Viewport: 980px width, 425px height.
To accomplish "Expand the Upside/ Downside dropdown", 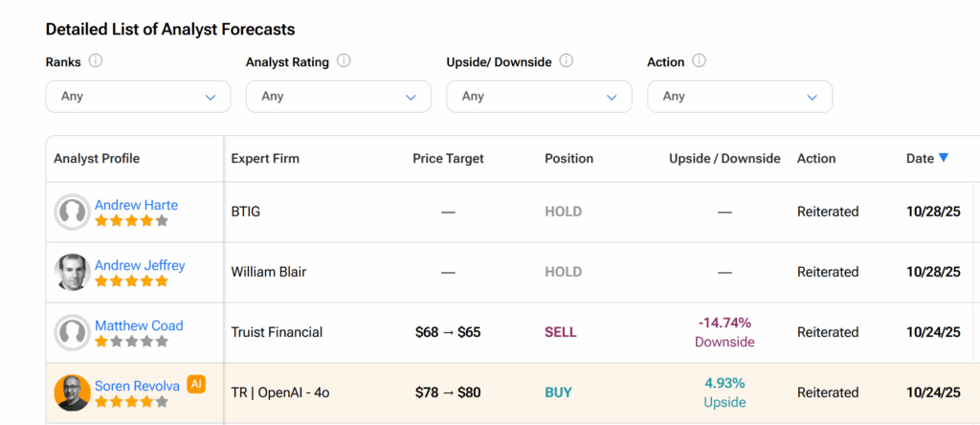I will tap(539, 97).
